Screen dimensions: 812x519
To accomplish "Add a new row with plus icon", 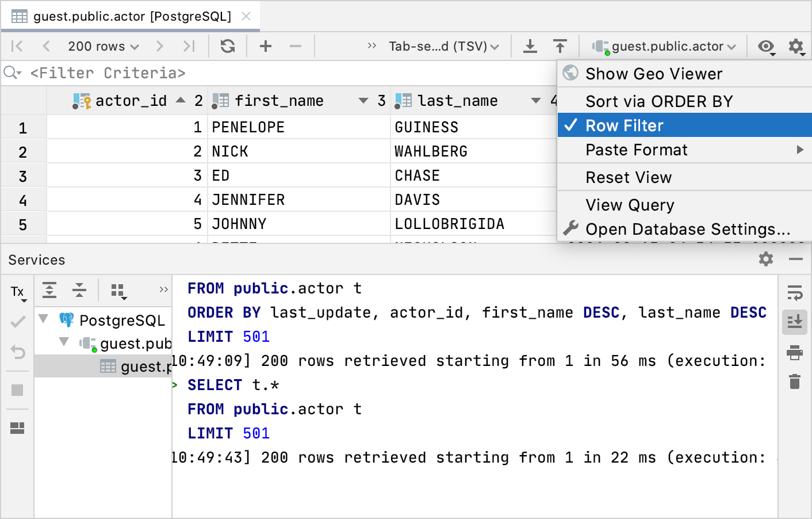I will point(265,46).
